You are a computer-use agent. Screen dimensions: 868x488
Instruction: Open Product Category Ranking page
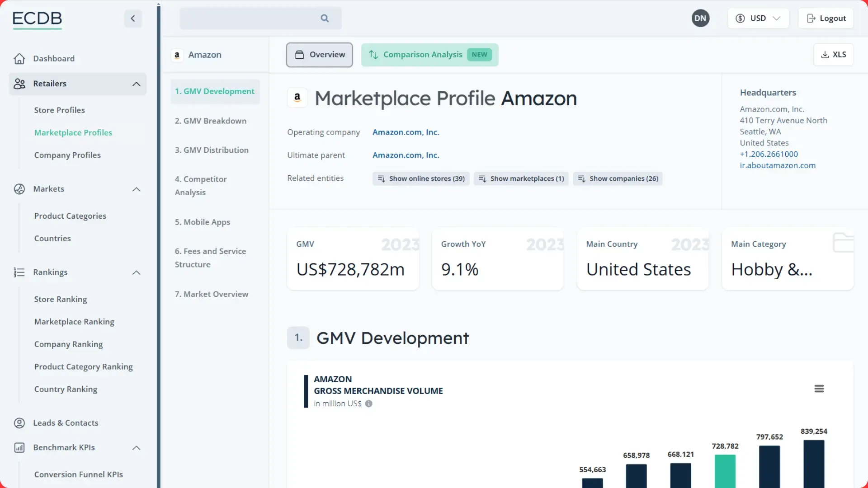click(84, 367)
